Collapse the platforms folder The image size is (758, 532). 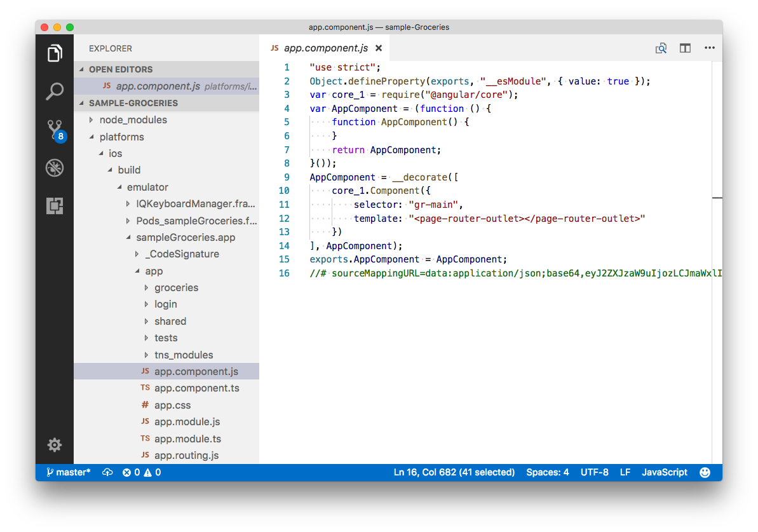[121, 137]
